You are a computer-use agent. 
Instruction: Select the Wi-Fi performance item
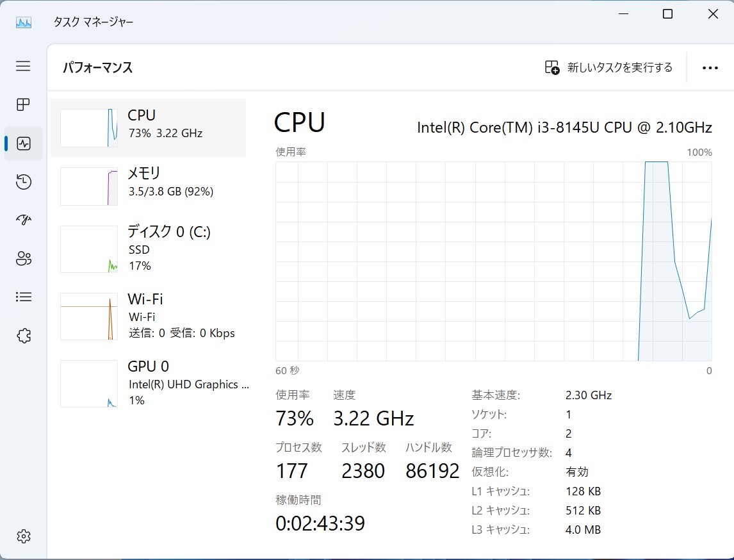(149, 316)
